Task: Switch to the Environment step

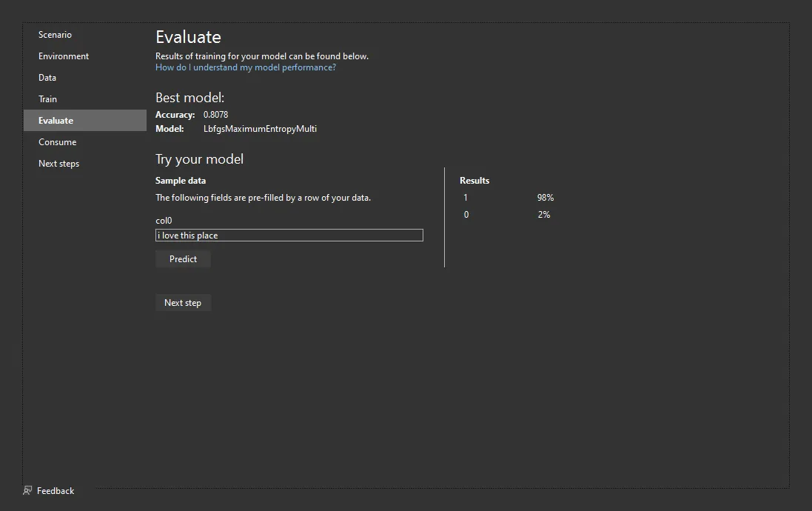Action: point(64,56)
